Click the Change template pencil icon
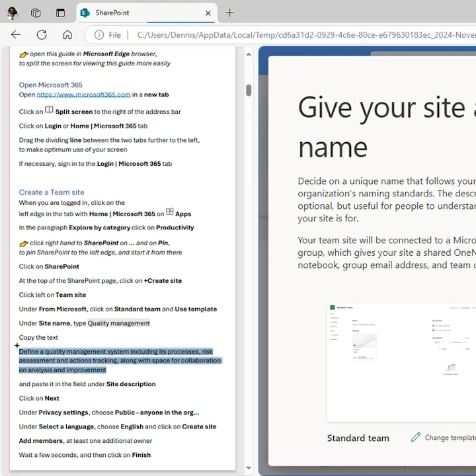Screen dimensions: 476x476 tap(416, 437)
